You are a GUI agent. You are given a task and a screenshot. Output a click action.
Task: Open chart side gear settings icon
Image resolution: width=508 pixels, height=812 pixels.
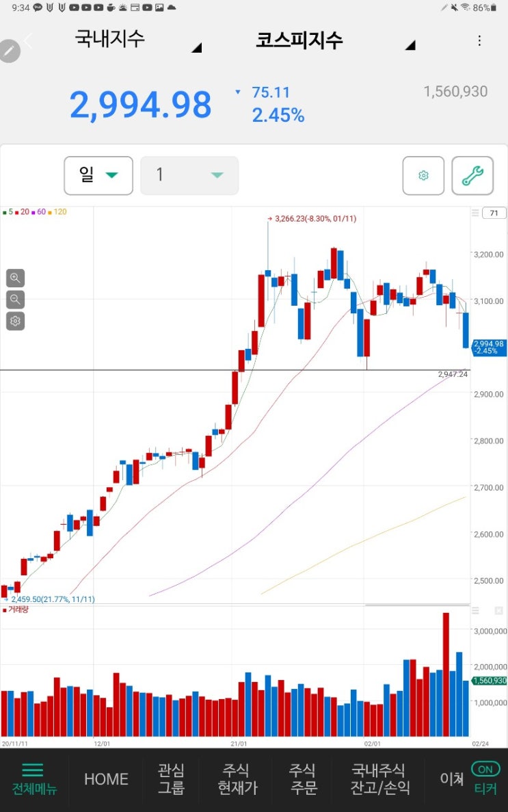click(15, 321)
